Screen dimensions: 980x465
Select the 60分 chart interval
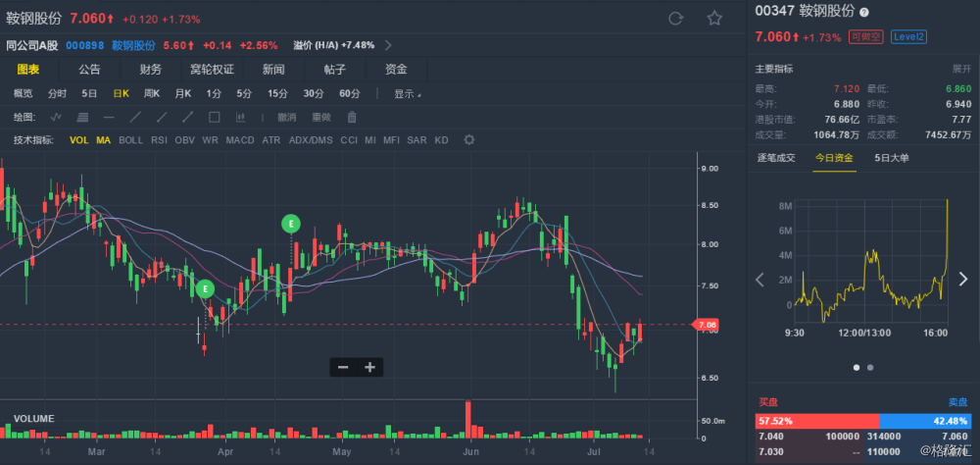pos(350,94)
